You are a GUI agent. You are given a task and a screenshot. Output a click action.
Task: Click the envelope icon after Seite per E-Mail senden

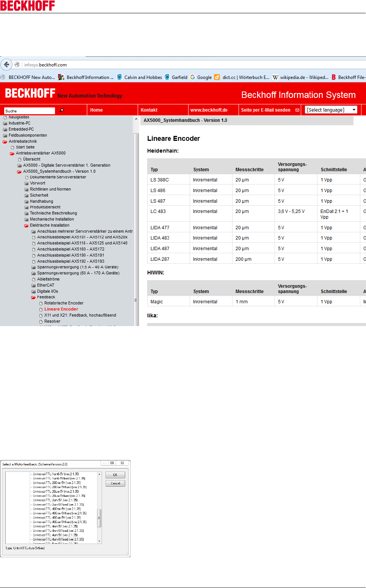coord(297,110)
